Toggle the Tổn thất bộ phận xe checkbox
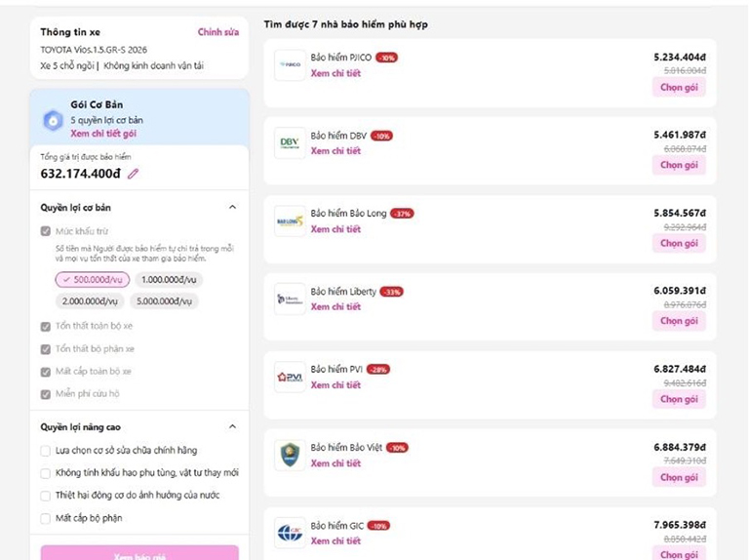The height and width of the screenshot is (560, 749). (x=46, y=349)
